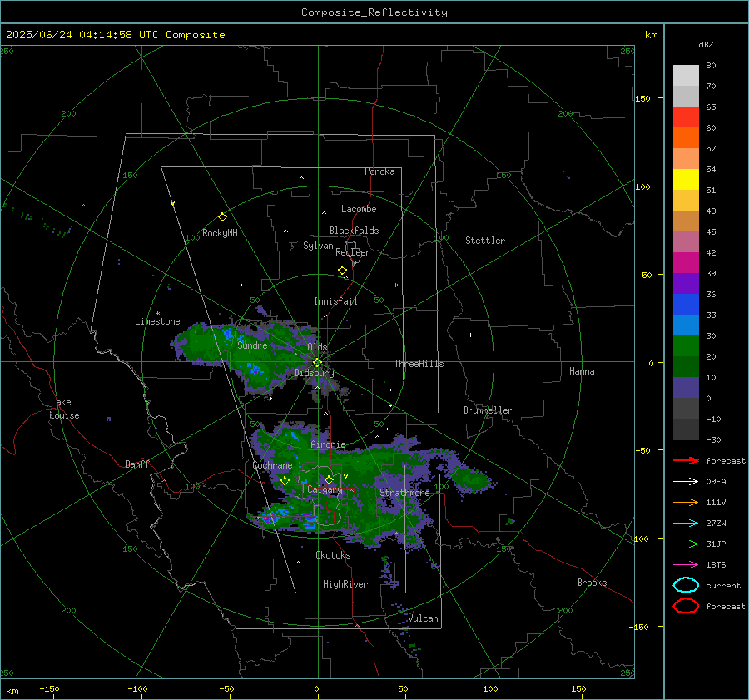Select the orange 111V arrow legend icon
749x700 pixels.
pos(686,502)
